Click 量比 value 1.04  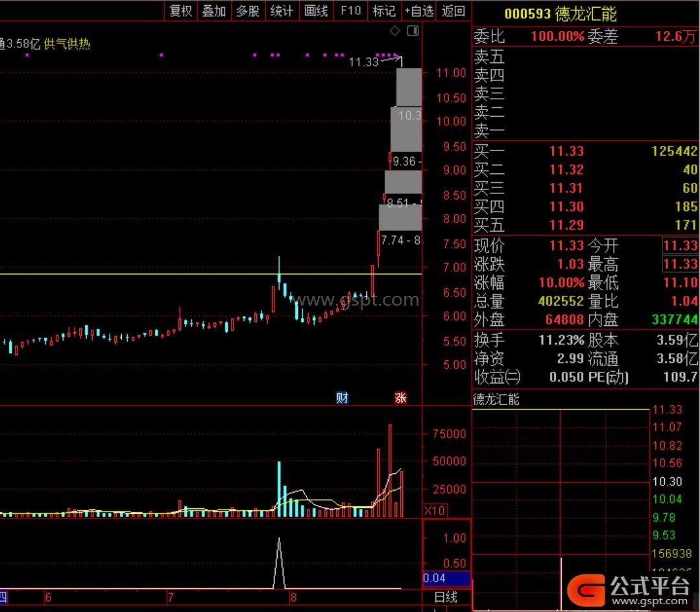tap(684, 300)
